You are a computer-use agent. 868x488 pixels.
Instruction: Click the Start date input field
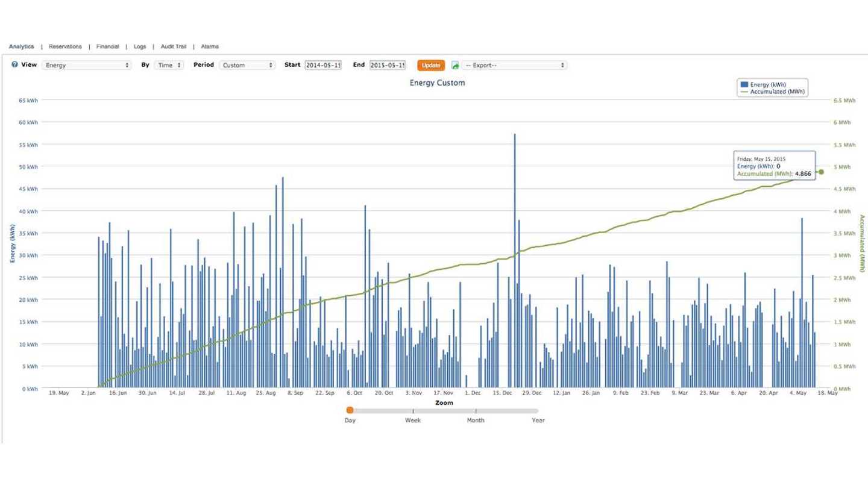[x=323, y=65]
